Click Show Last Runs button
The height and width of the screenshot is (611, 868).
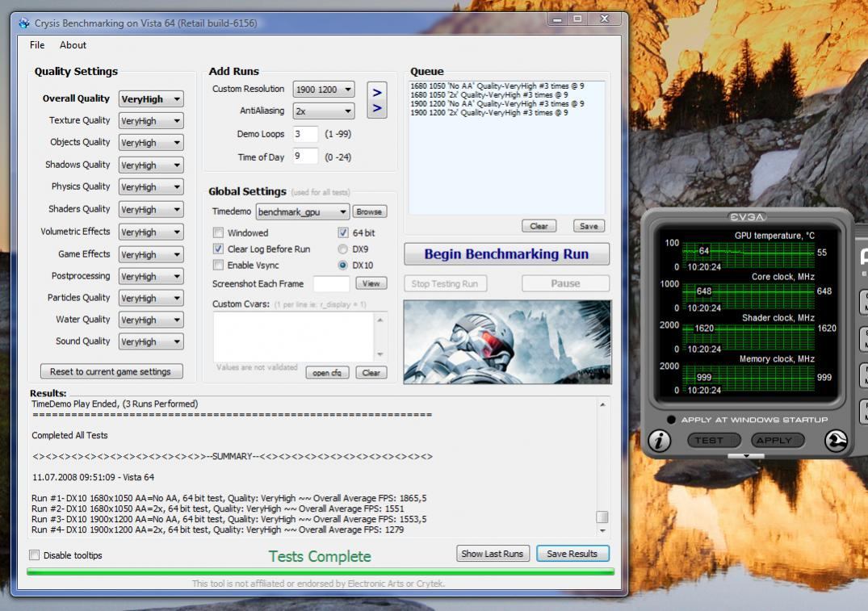tap(493, 554)
